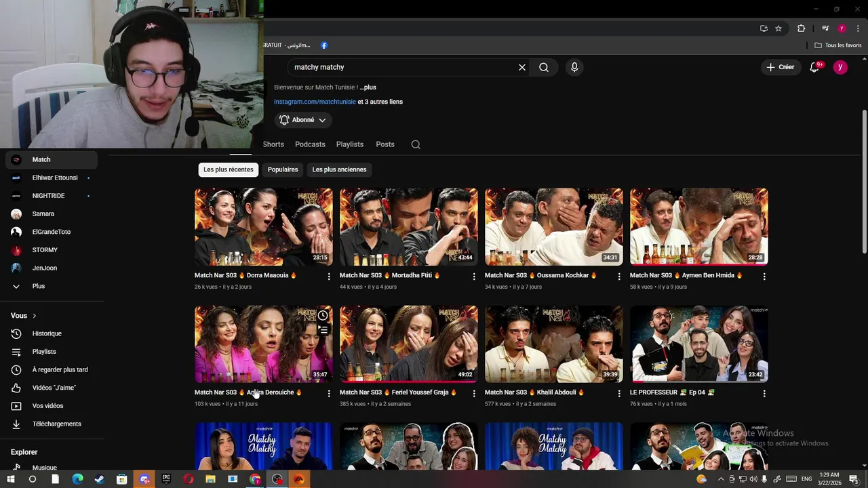Open OBS Studio from the taskbar
The image size is (868, 488).
pos(277,479)
